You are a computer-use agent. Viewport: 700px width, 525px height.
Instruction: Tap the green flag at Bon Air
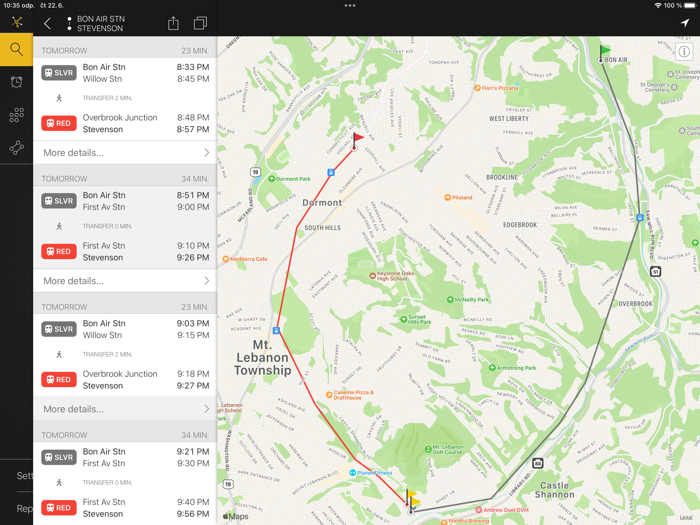[x=604, y=52]
